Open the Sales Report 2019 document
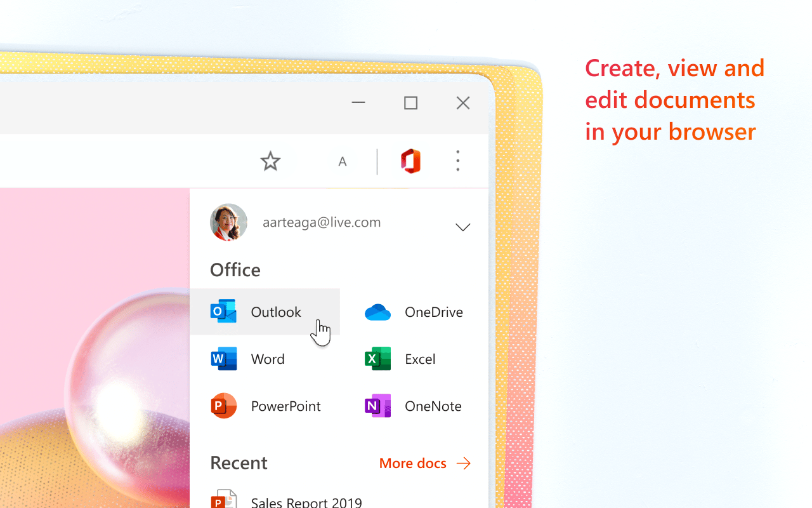Screen dimensions: 812x508 pyautogui.click(x=307, y=502)
